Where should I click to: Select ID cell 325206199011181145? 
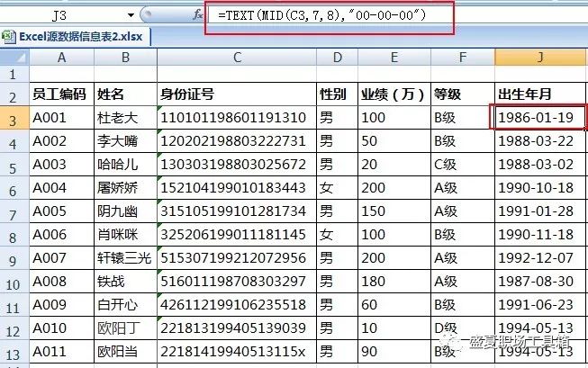coord(237,235)
